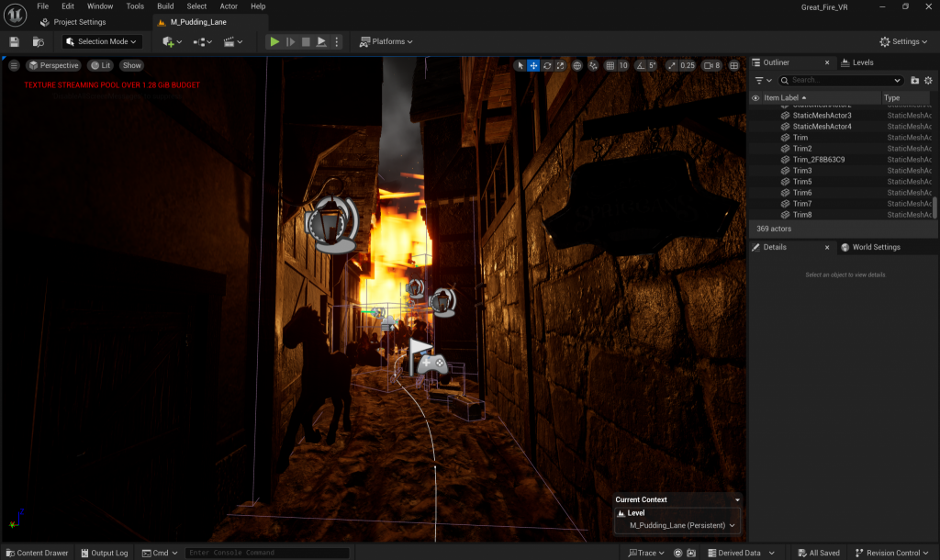The height and width of the screenshot is (560, 940).
Task: Open the add actor cube-plus menu
Action: (172, 41)
